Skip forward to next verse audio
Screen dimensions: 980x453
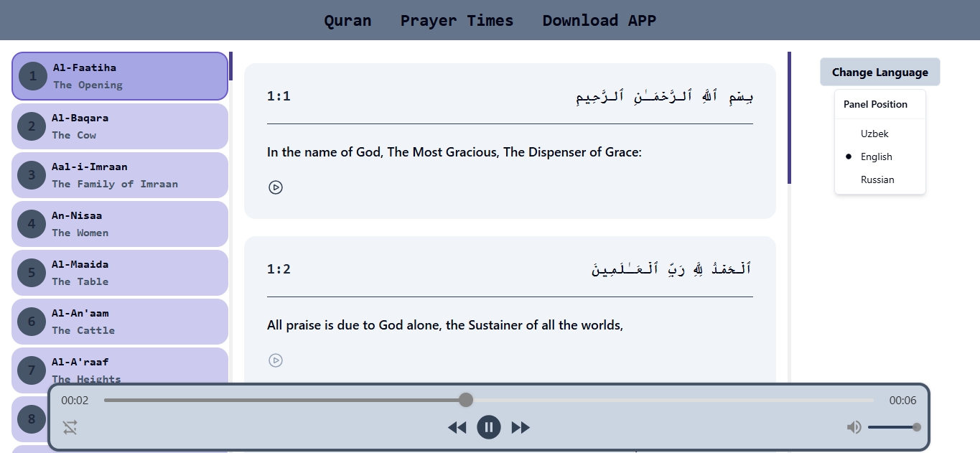[x=521, y=428]
